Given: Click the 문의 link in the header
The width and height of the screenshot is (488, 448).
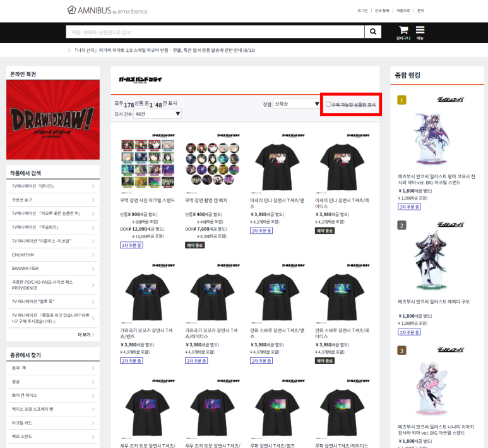Looking at the screenshot, I should 421,11.
